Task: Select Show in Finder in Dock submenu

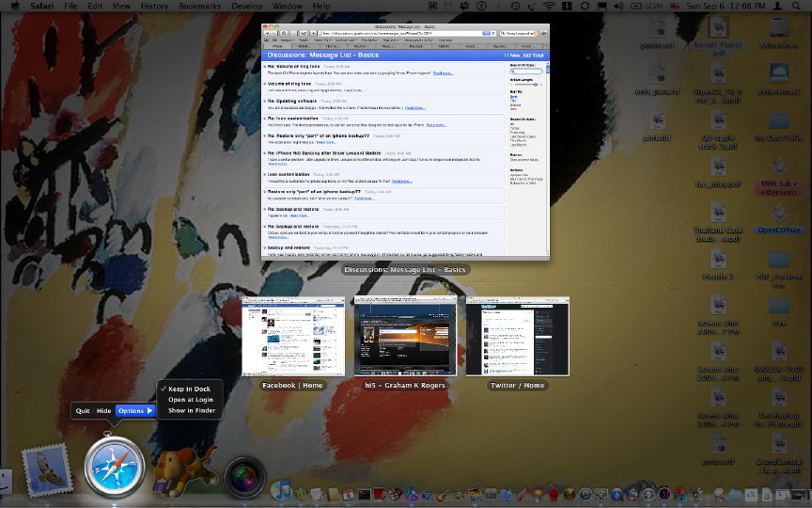Action: click(191, 410)
